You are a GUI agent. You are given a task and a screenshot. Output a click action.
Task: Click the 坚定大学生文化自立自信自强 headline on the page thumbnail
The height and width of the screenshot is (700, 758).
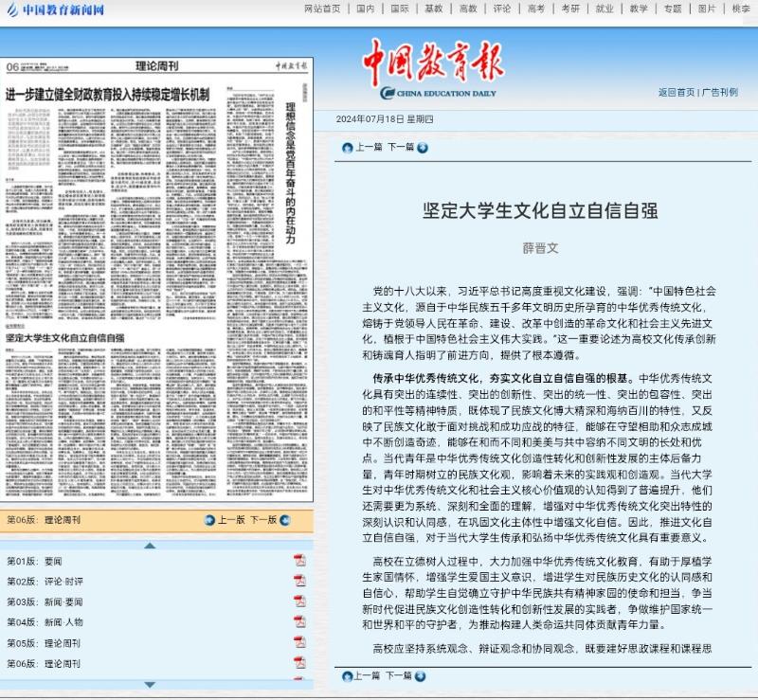(66, 337)
